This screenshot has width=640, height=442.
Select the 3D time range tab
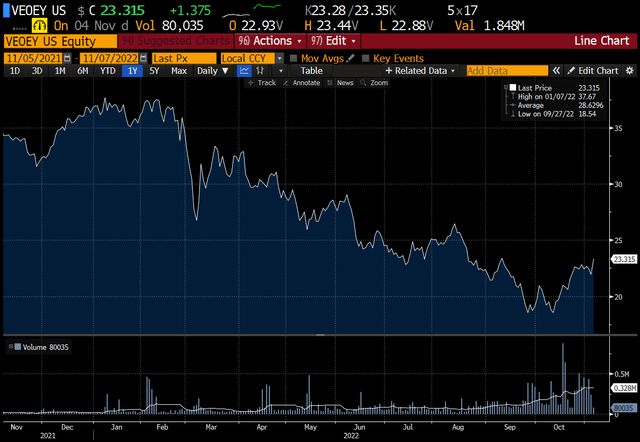click(x=37, y=71)
